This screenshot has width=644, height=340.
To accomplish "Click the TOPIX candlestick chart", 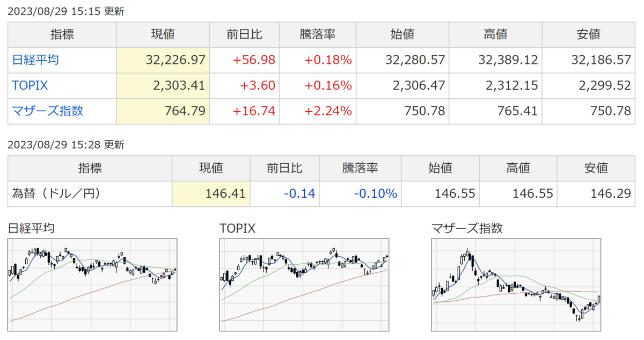I will (x=304, y=285).
